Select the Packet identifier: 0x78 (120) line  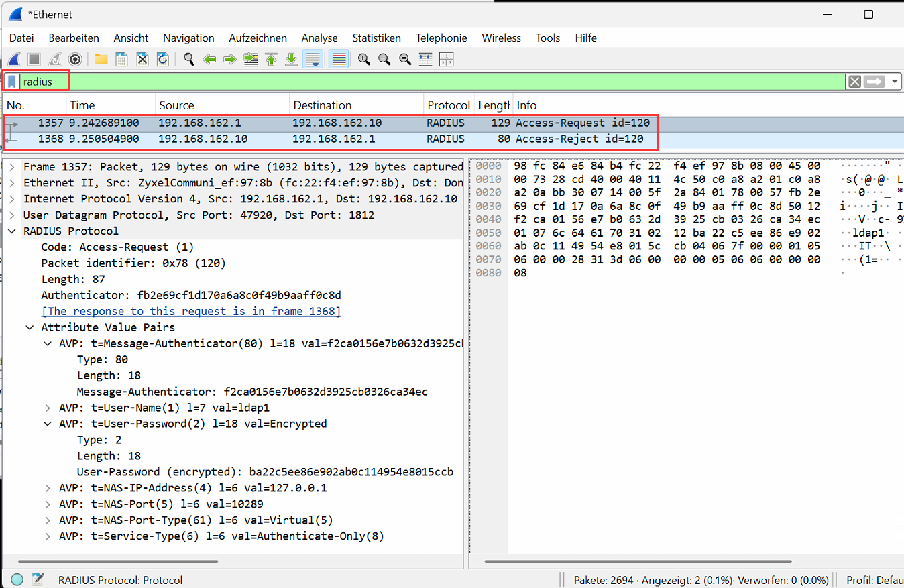tap(133, 263)
